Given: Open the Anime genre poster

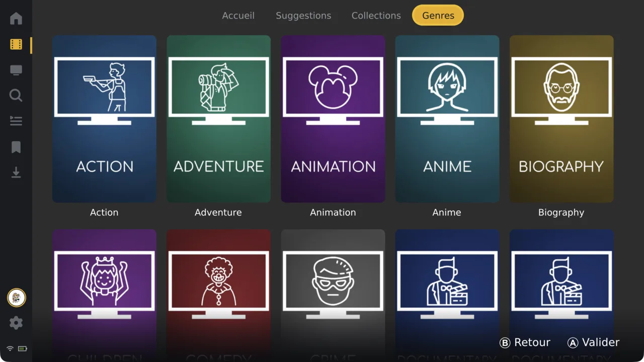Looking at the screenshot, I should point(447,119).
